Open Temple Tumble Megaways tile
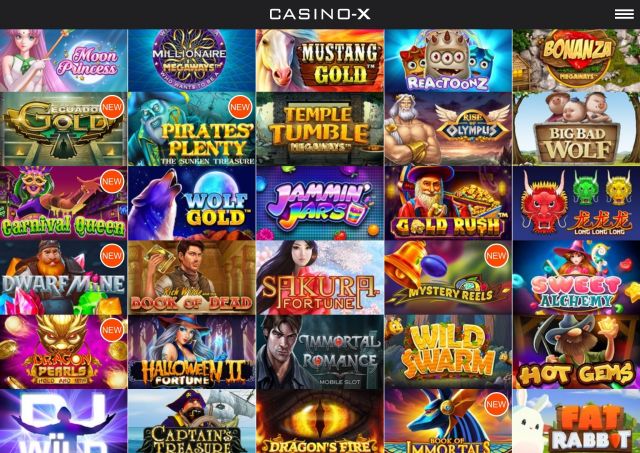Screen dimensions: 640x453 (x=320, y=129)
